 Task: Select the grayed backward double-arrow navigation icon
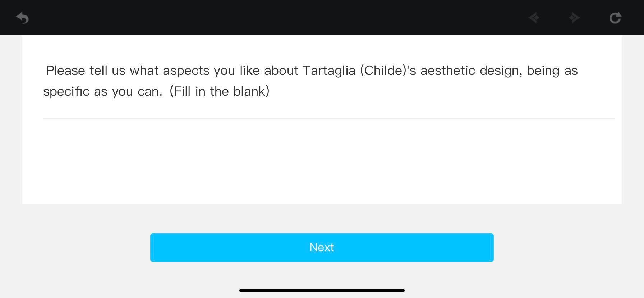(534, 18)
